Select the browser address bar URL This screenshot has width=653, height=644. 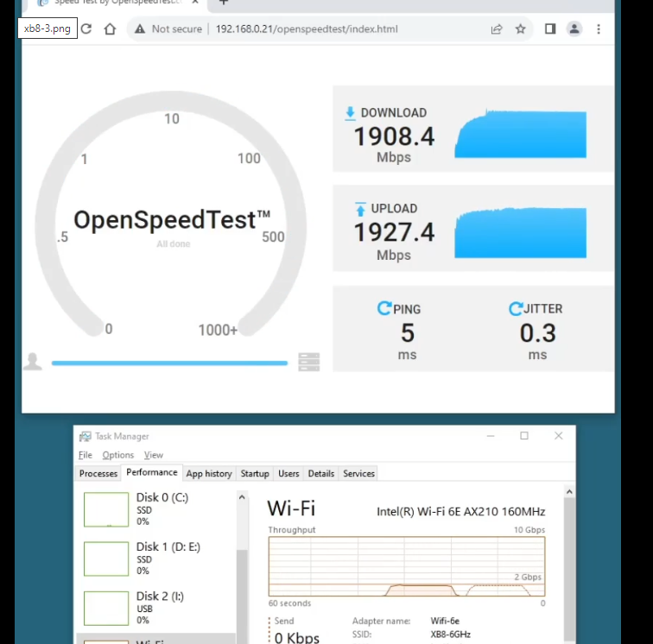307,28
